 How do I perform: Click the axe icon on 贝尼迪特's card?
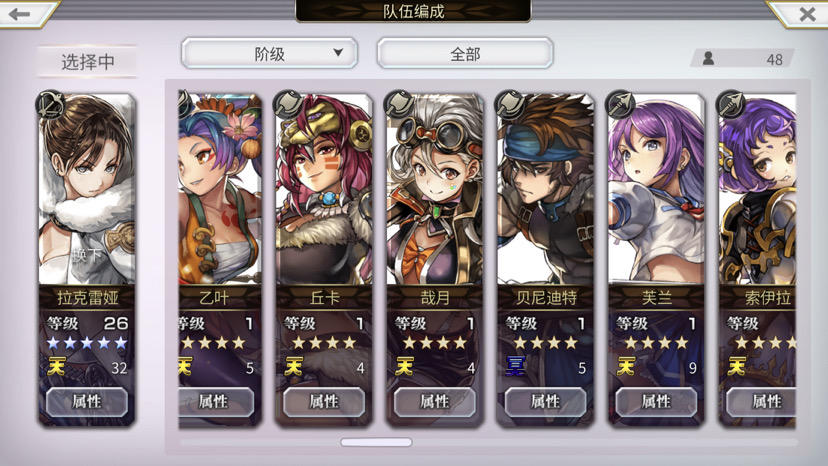(x=510, y=104)
